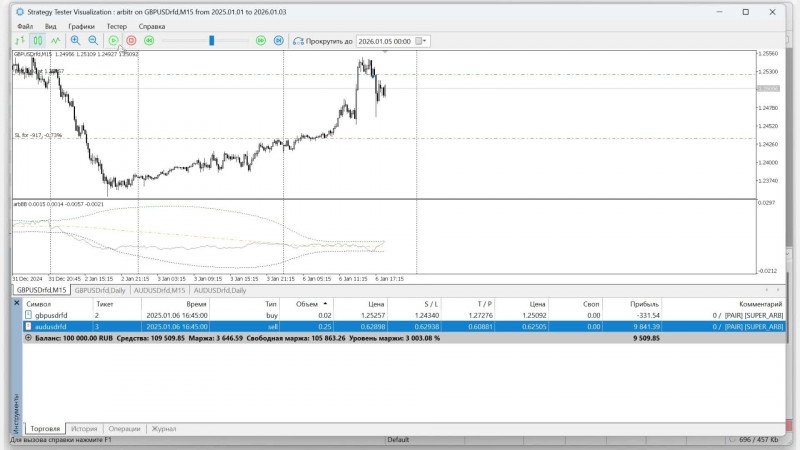Sort by T / P column header
The width and height of the screenshot is (800, 450).
pyautogui.click(x=467, y=304)
